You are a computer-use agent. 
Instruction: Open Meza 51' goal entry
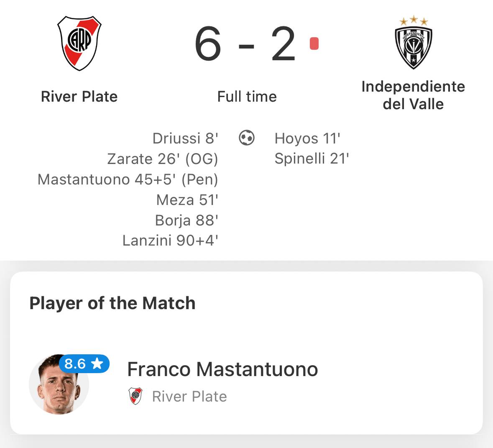coord(187,200)
